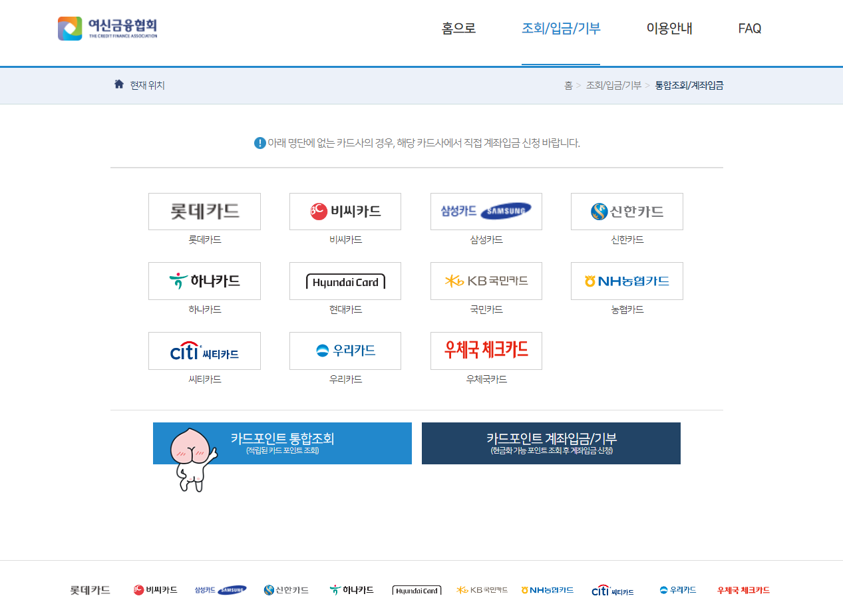Click footer 신한카드 logo

click(x=286, y=590)
